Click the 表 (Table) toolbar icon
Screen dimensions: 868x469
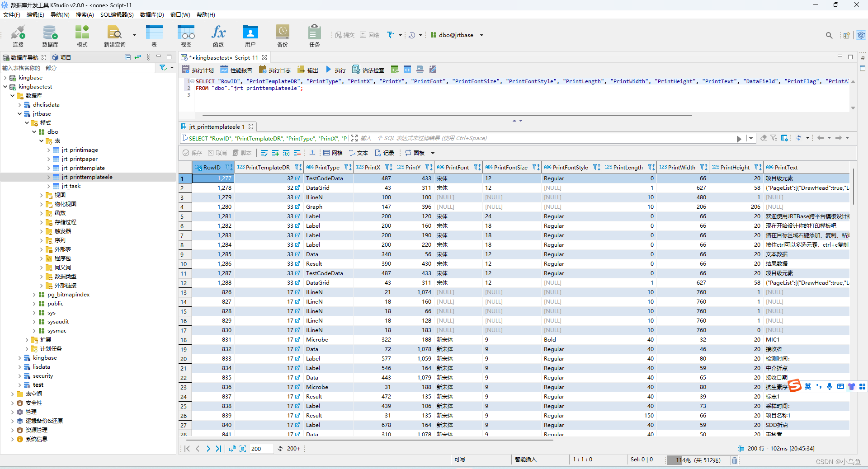[154, 36]
